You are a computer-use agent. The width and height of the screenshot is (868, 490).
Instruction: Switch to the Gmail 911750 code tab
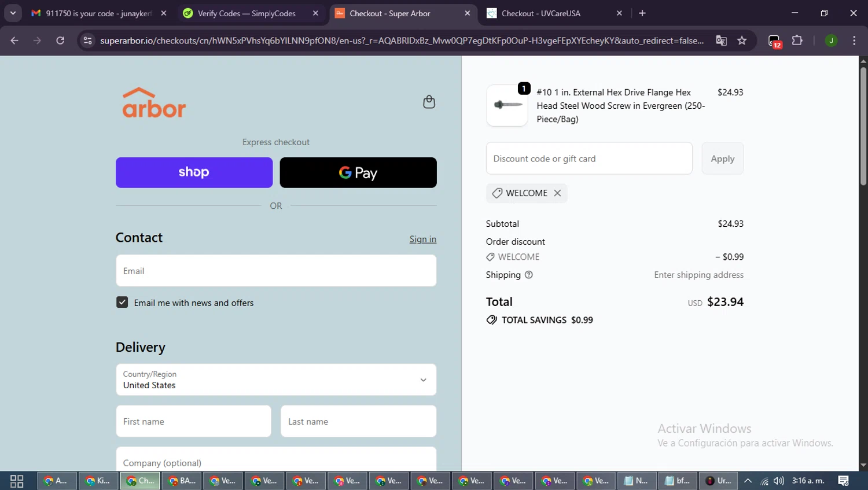(98, 13)
